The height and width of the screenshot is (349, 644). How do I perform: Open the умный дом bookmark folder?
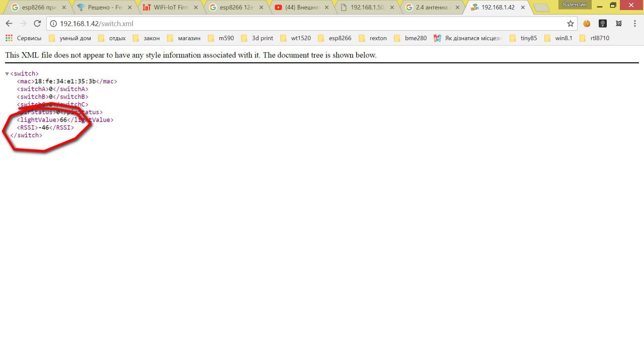(70, 38)
